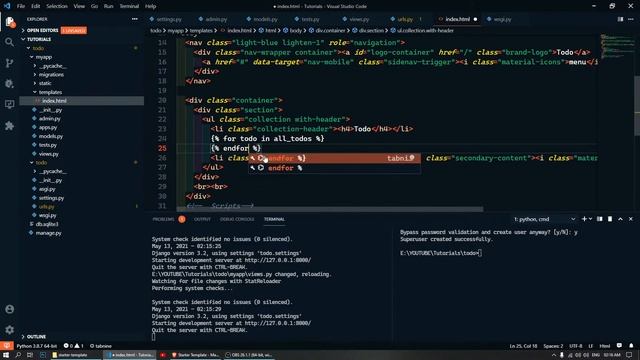
Task: Open manage.py in the file tree
Action: [49, 233]
